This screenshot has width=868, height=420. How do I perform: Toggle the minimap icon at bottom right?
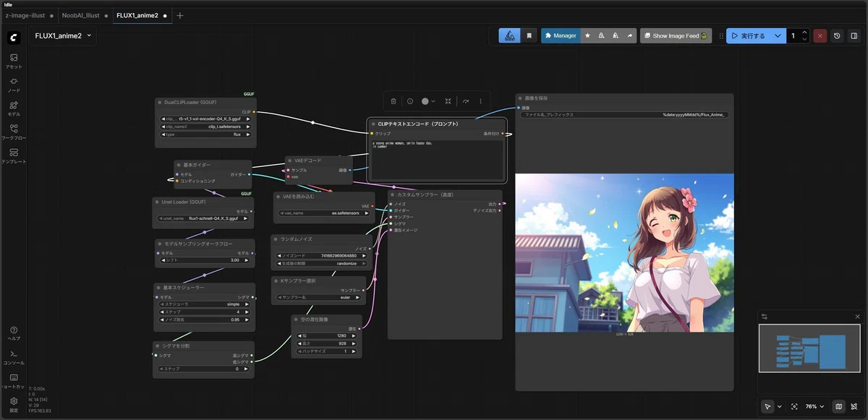pyautogui.click(x=839, y=406)
